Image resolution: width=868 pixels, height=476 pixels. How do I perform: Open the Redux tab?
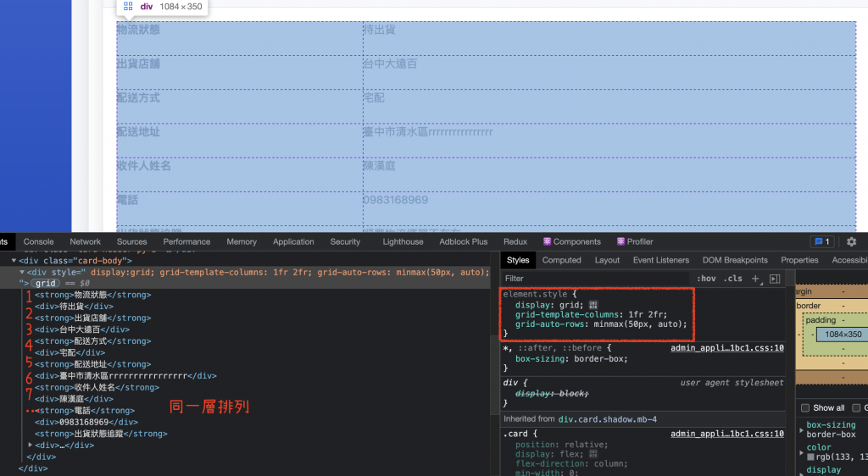[515, 241]
